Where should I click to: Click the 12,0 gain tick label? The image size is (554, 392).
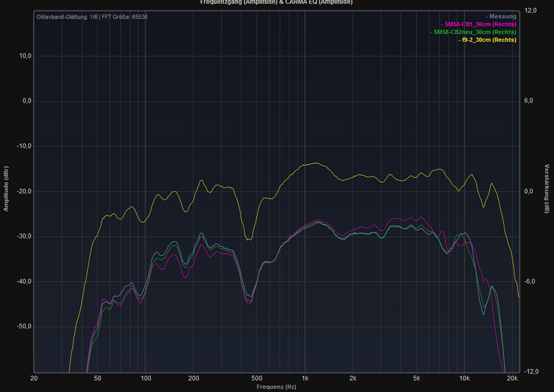click(x=530, y=10)
